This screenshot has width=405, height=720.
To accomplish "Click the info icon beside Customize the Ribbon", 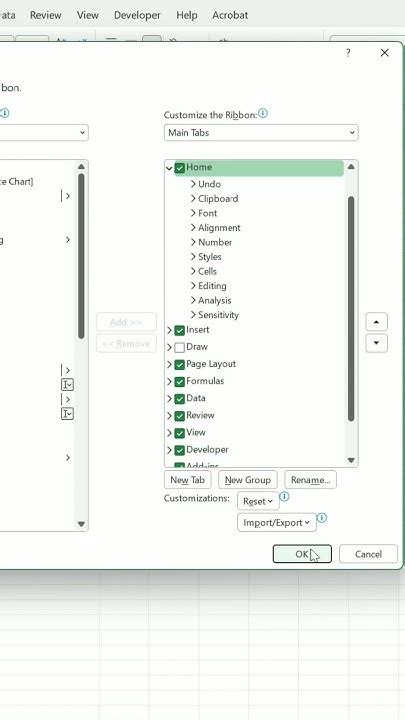I will point(263,113).
